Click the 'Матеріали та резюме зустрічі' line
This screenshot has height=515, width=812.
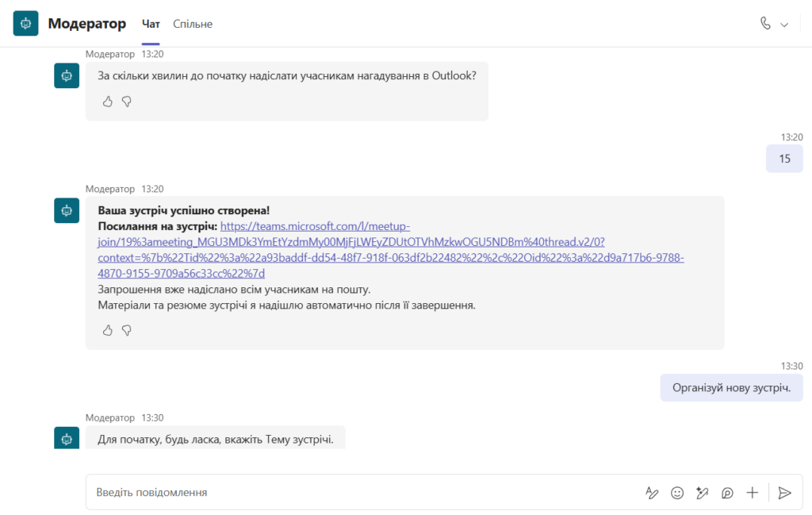coord(286,306)
